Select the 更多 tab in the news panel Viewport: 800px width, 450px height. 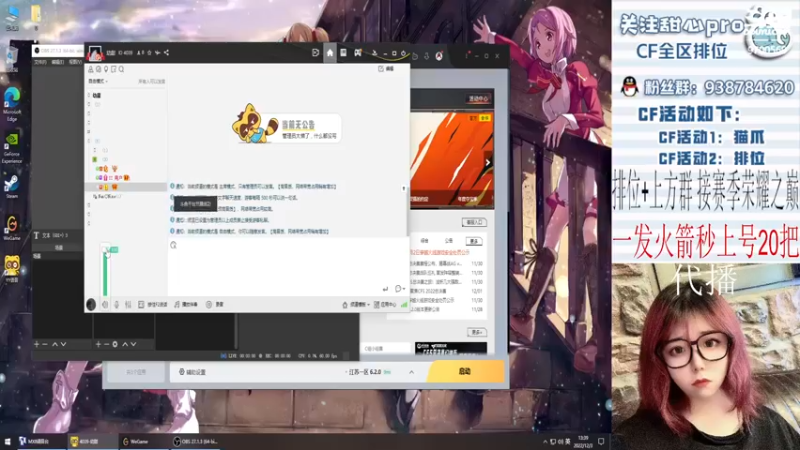pyautogui.click(x=474, y=241)
